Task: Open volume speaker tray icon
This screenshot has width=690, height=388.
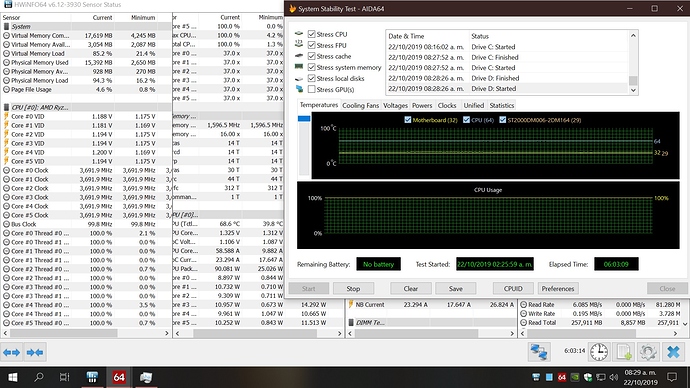Action: pyautogui.click(x=614, y=377)
